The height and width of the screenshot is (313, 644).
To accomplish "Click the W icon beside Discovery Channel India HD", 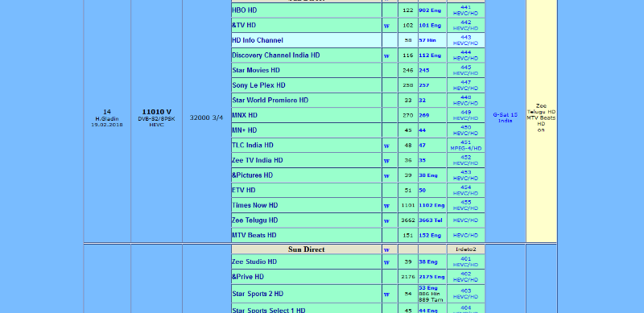I will pyautogui.click(x=386, y=56).
